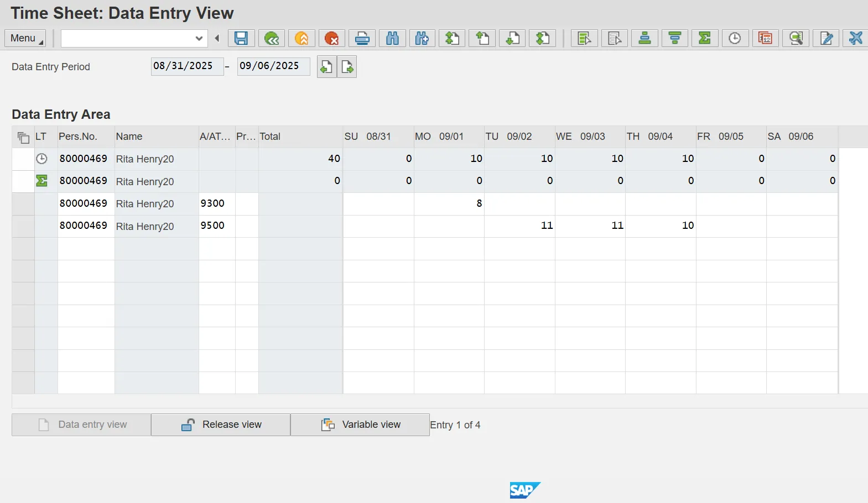Go to next data entry period
This screenshot has height=503, width=868.
click(347, 67)
